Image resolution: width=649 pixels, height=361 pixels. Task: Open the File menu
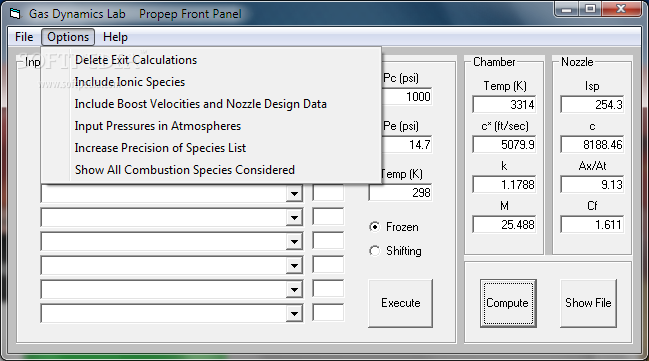coord(24,37)
